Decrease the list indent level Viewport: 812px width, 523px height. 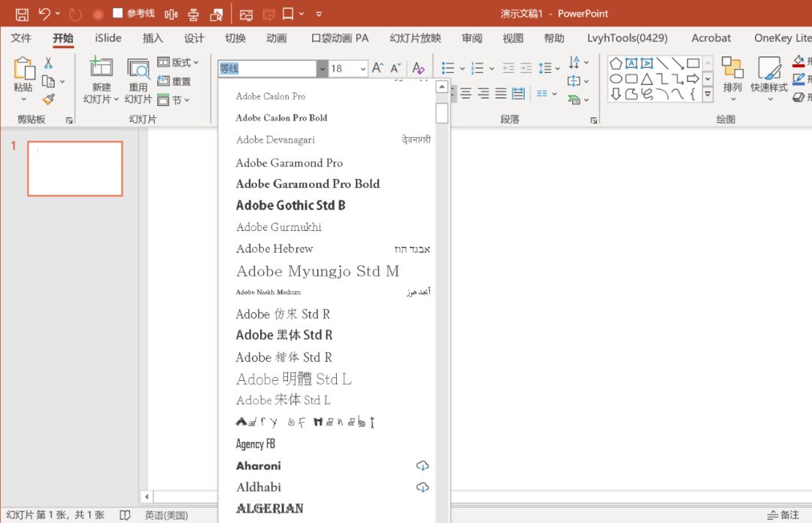pos(508,68)
